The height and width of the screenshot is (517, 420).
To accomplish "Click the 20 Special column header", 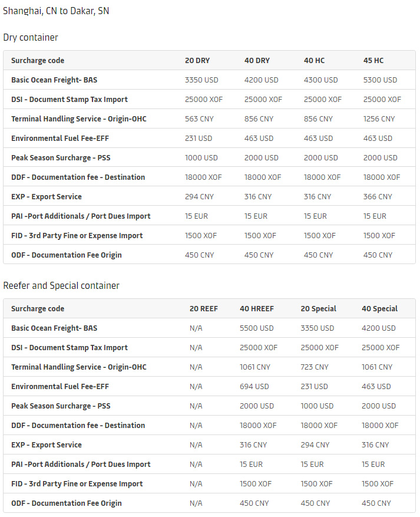I will (318, 309).
